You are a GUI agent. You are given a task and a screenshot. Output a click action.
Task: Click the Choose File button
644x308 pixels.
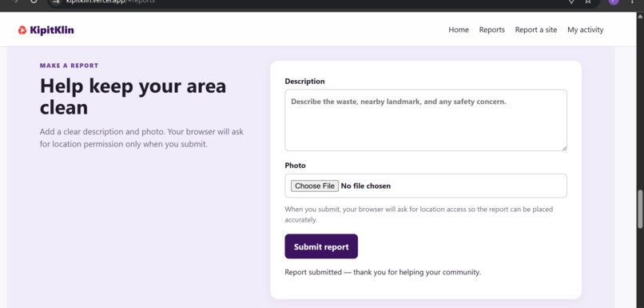coord(315,186)
